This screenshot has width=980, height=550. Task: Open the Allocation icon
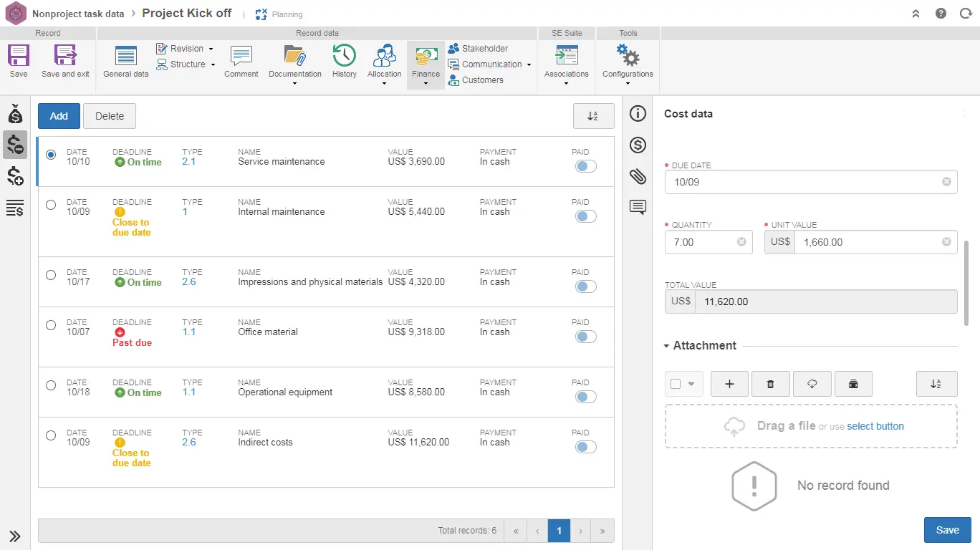384,64
